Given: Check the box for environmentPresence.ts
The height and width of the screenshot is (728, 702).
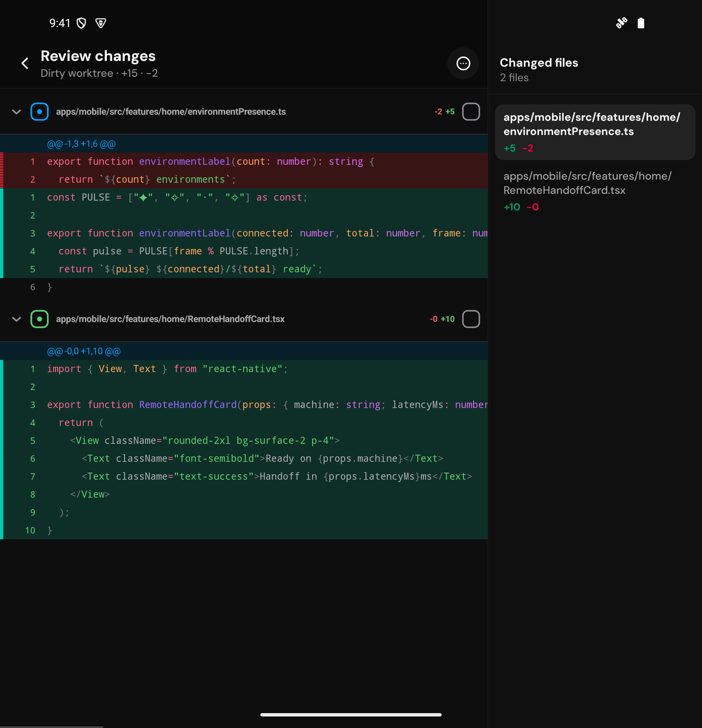Looking at the screenshot, I should pyautogui.click(x=471, y=112).
